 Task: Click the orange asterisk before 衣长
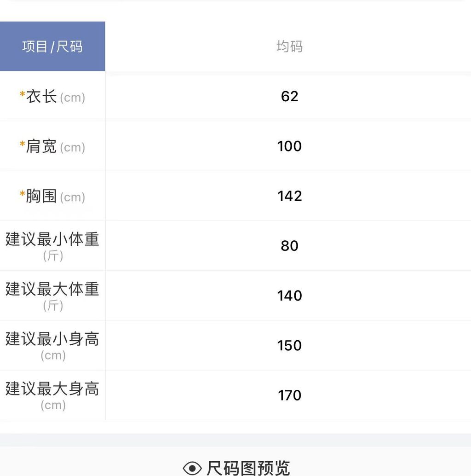point(22,95)
